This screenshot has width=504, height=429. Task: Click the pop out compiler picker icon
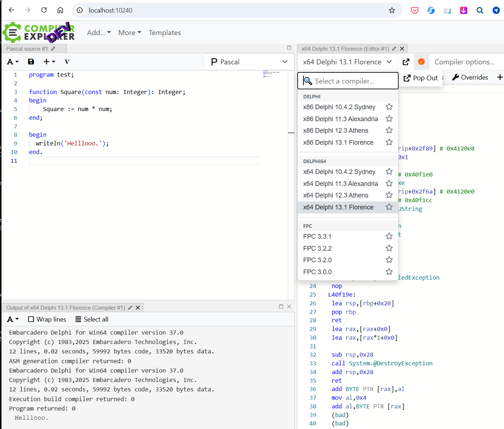click(x=406, y=62)
